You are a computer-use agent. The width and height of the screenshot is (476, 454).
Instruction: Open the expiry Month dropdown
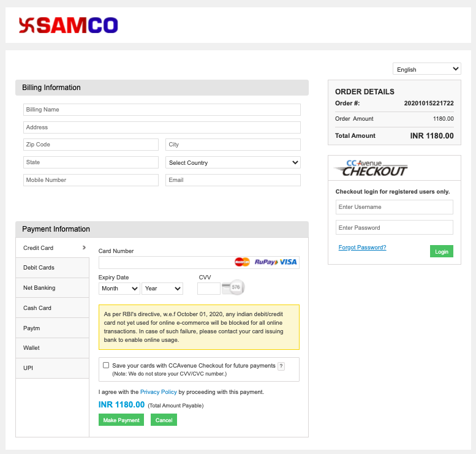(119, 289)
